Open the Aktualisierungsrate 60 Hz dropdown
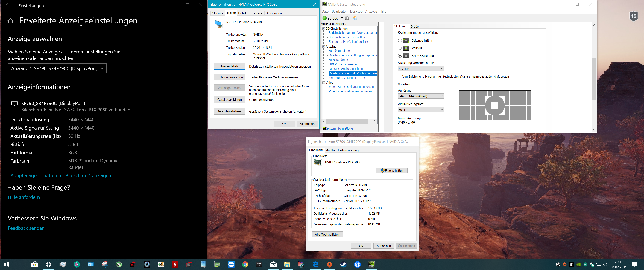644x270 pixels. point(421,110)
